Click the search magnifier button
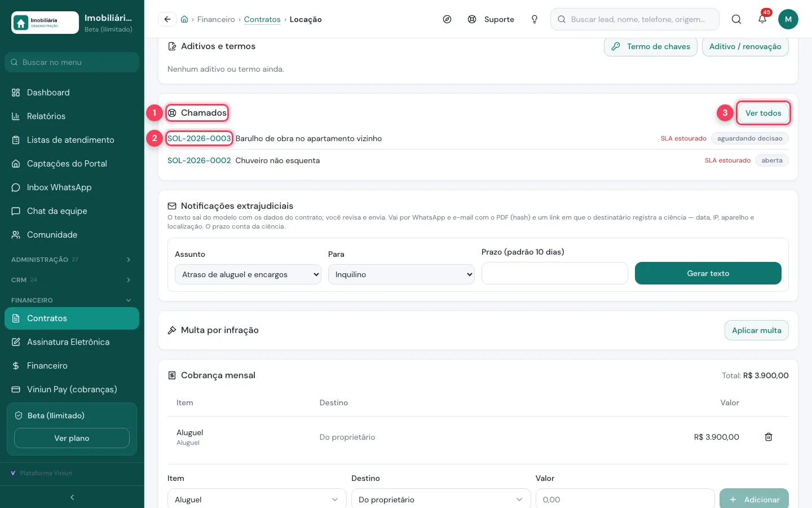The image size is (812, 508). 736,19
